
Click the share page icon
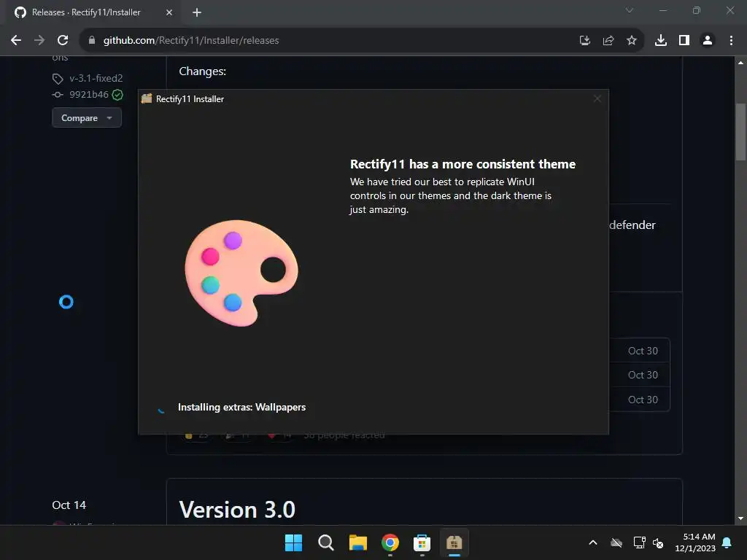608,41
